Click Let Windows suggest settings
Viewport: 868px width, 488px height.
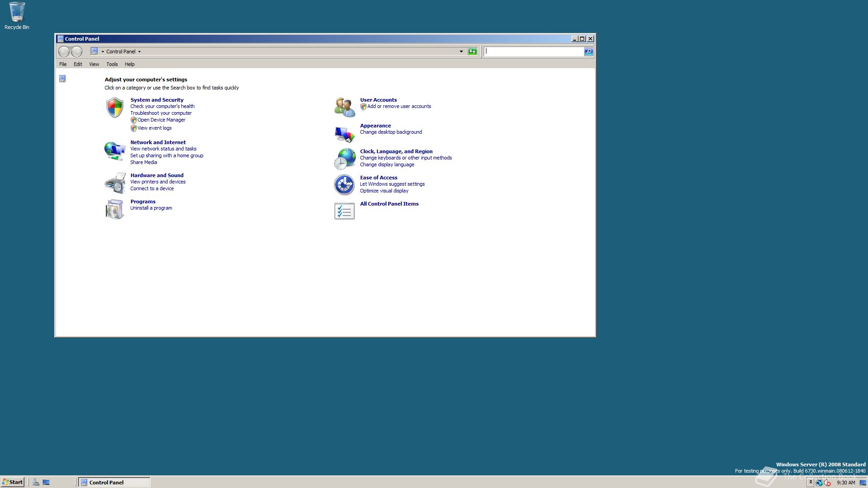[x=392, y=184]
